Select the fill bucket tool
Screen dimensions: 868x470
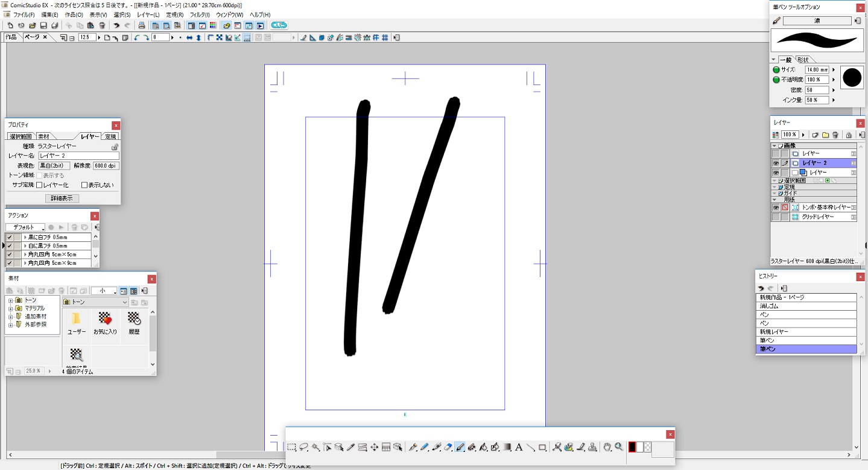pyautogui.click(x=483, y=447)
